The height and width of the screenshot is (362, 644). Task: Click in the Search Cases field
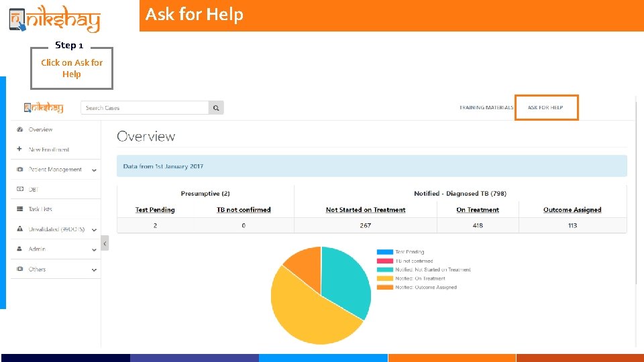145,108
